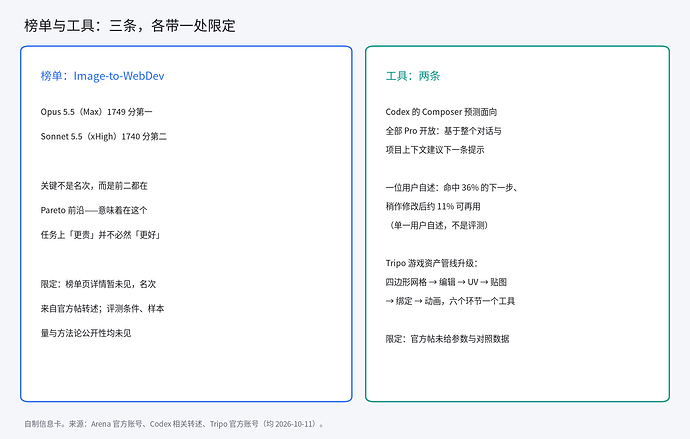This screenshot has width=690, height=439.
Task: Click the line 量与方法论公开性均未见
Action: [x=86, y=333]
